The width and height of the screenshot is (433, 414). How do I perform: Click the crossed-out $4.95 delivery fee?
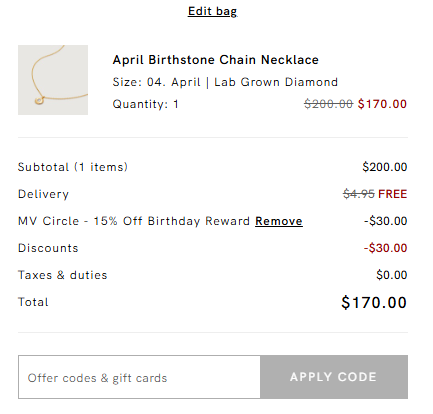point(359,194)
